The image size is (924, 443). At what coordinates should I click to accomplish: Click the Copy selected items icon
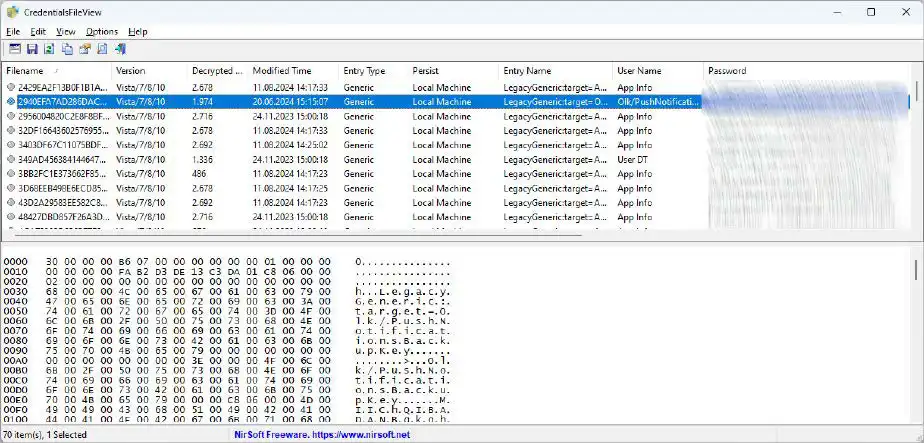tap(67, 49)
